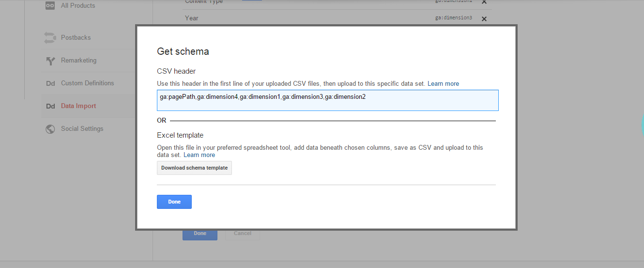
Task: Click the Remarketing funnel icon
Action: pos(50,61)
